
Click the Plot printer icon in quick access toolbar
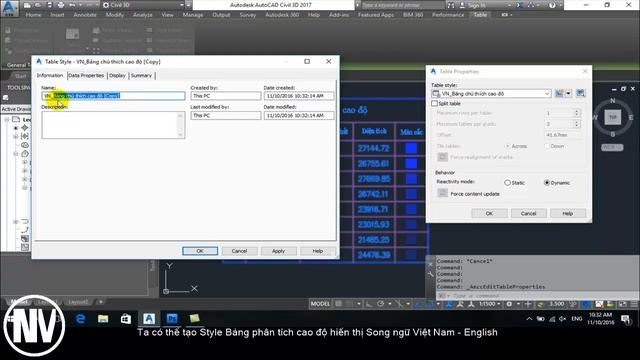pyautogui.click(x=61, y=5)
